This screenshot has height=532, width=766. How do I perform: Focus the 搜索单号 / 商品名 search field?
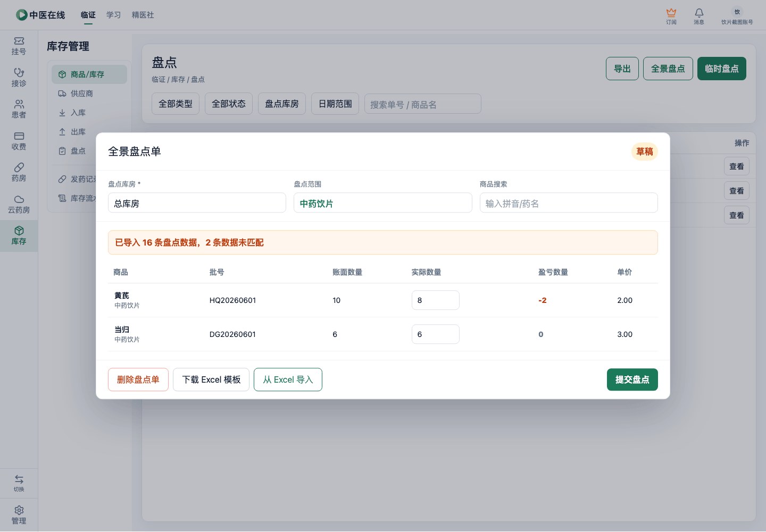pyautogui.click(x=423, y=104)
